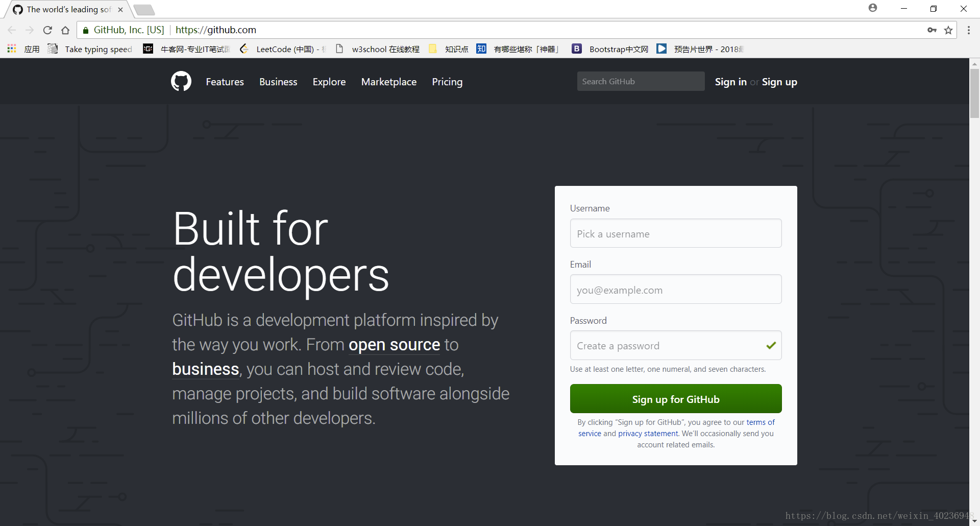Click the Sign up for GitHub button
The height and width of the screenshot is (526, 980).
point(676,399)
